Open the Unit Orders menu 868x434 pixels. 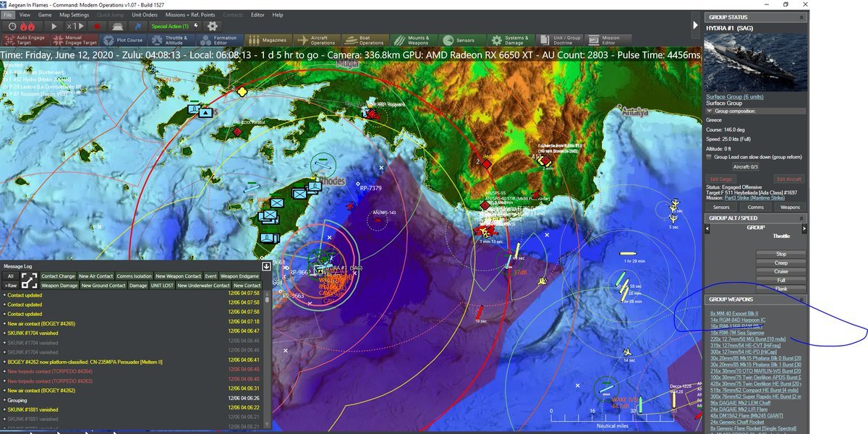pyautogui.click(x=145, y=14)
